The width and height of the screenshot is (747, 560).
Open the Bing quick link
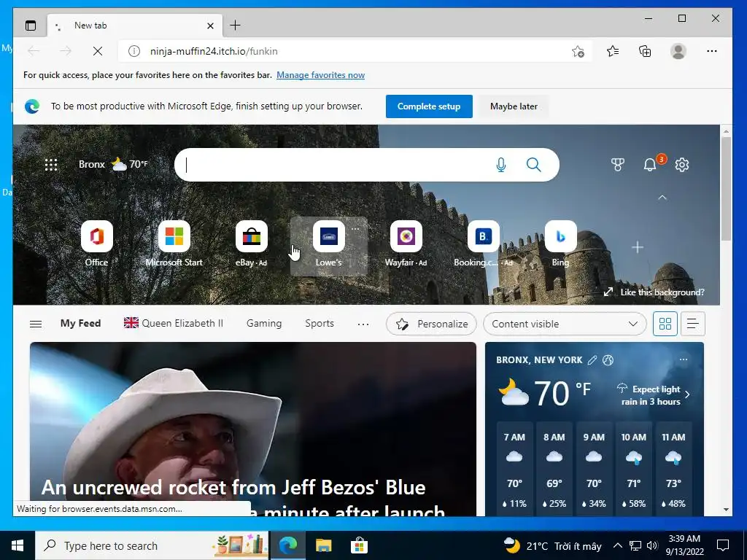561,244
